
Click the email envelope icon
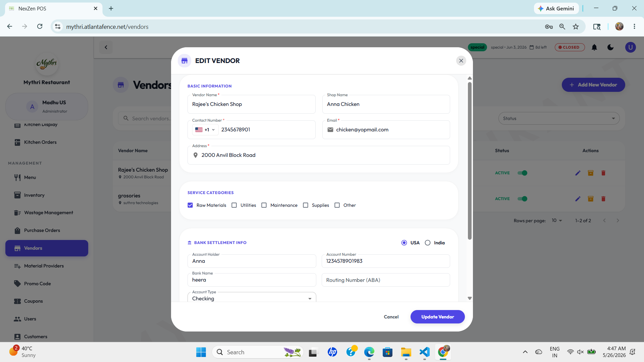pos(330,130)
